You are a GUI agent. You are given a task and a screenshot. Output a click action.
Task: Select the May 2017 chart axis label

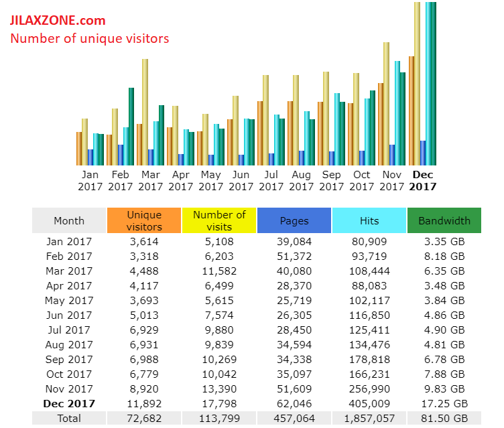pos(211,181)
